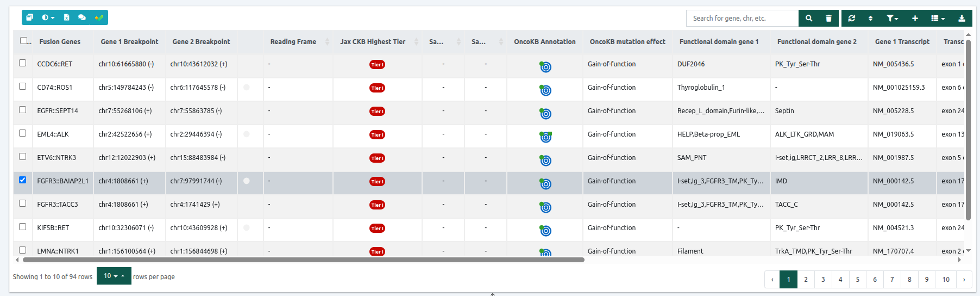Click the magnifying glass search button
980x296 pixels.
(x=809, y=18)
